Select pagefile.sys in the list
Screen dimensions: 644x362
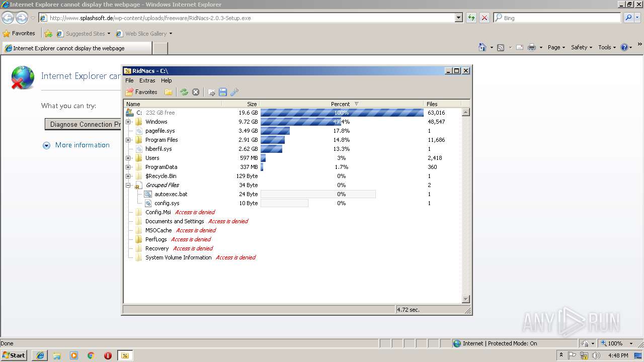point(292,131)
